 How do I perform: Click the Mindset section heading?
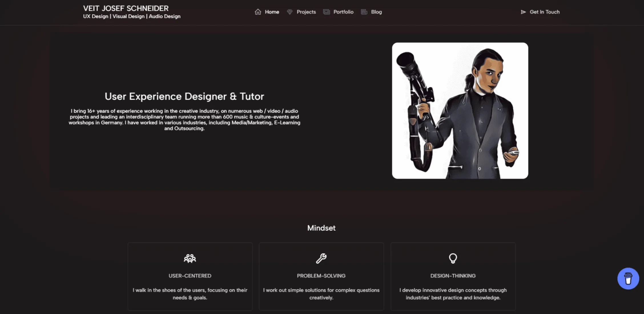coord(321,228)
